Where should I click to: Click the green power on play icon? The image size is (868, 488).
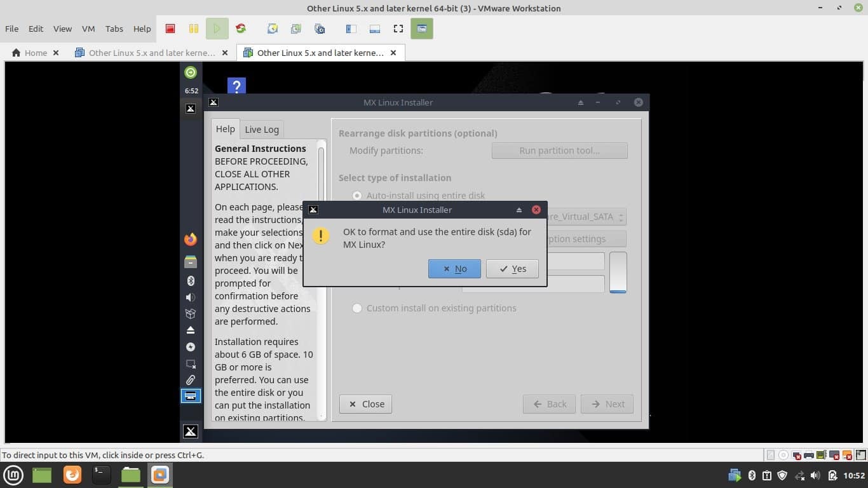point(217,29)
